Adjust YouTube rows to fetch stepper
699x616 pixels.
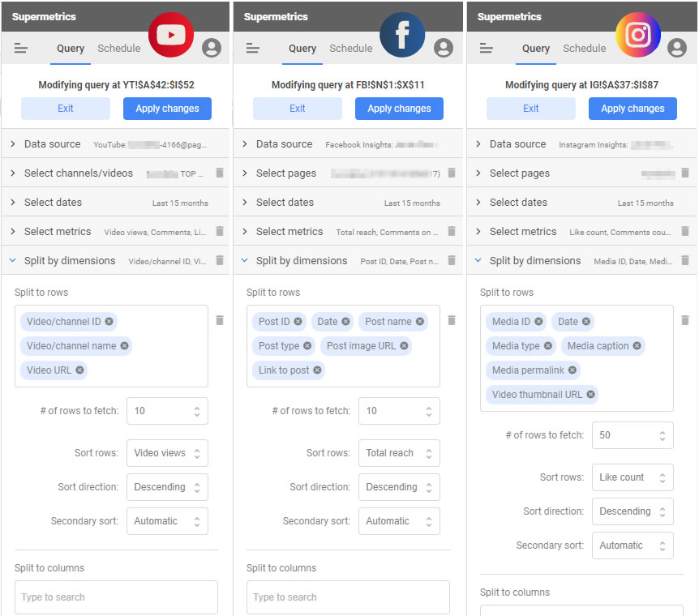(197, 411)
